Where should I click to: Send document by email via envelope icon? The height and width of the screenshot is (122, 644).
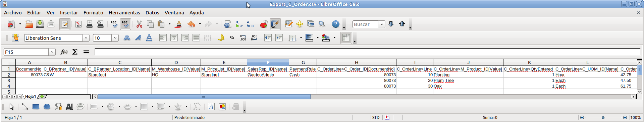click(51, 24)
